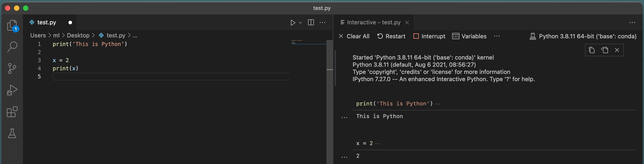Restart the Python kernel
This screenshot has width=644, height=164.
(x=391, y=36)
